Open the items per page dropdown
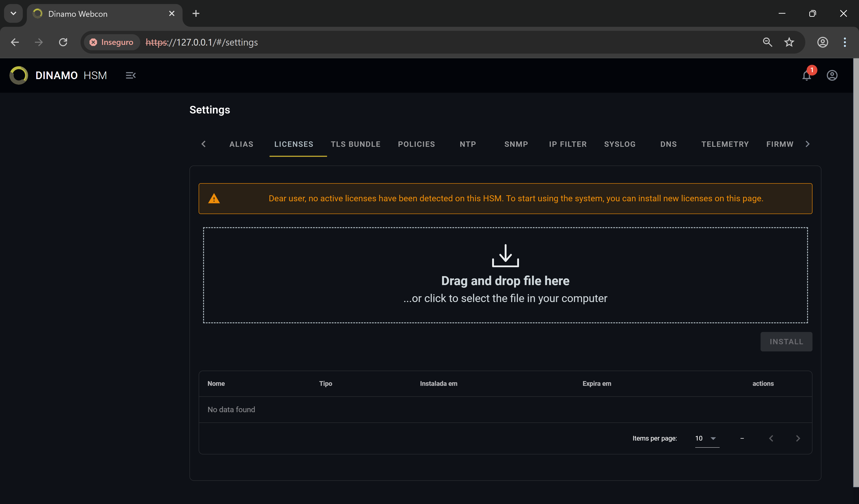The image size is (859, 504). click(707, 438)
